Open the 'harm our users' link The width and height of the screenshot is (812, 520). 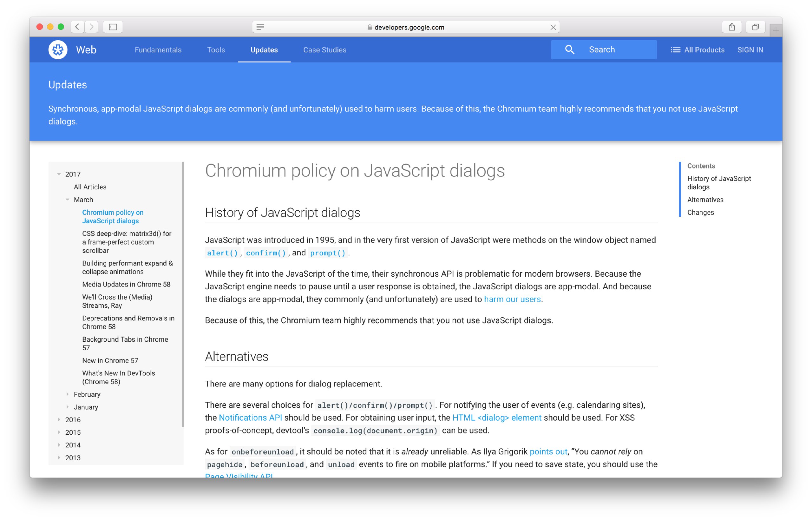point(512,299)
